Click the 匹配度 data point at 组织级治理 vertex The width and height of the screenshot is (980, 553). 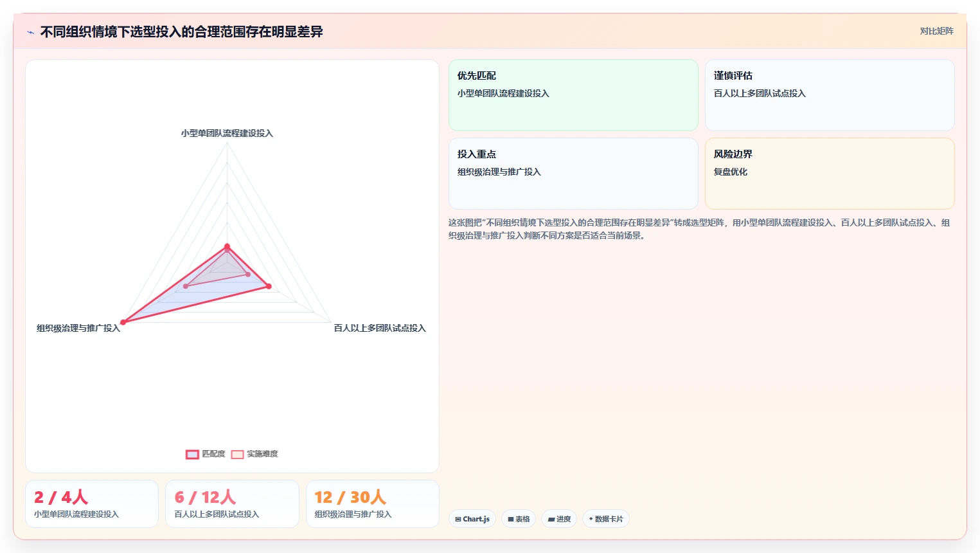123,322
